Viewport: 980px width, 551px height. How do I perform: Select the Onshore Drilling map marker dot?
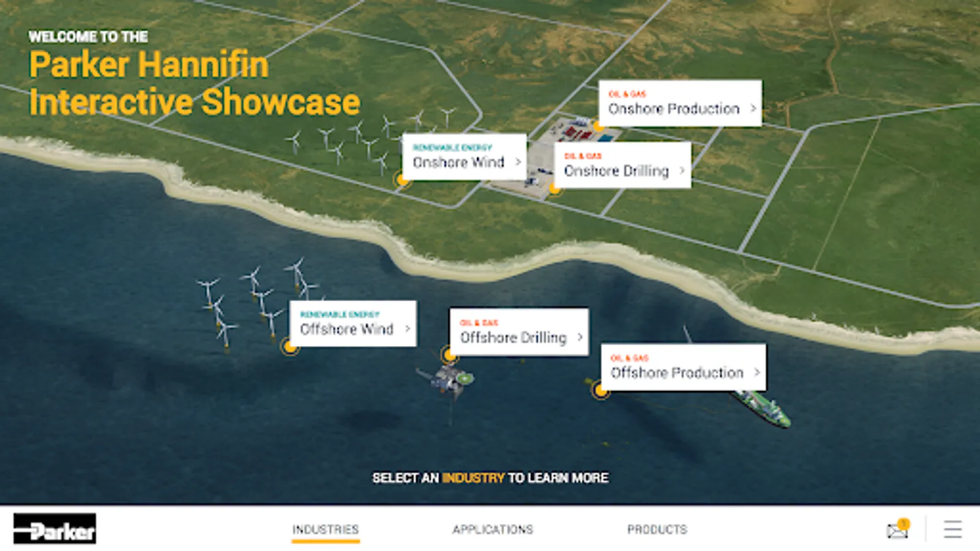[x=554, y=188]
